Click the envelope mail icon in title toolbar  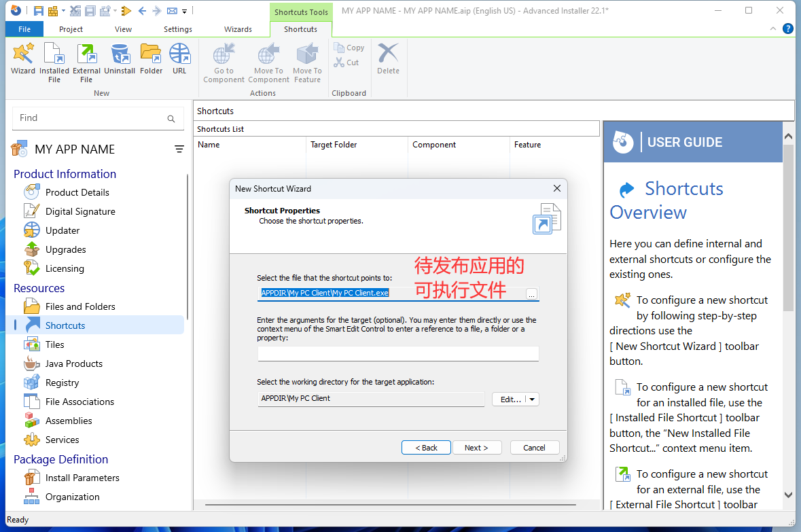click(x=172, y=11)
